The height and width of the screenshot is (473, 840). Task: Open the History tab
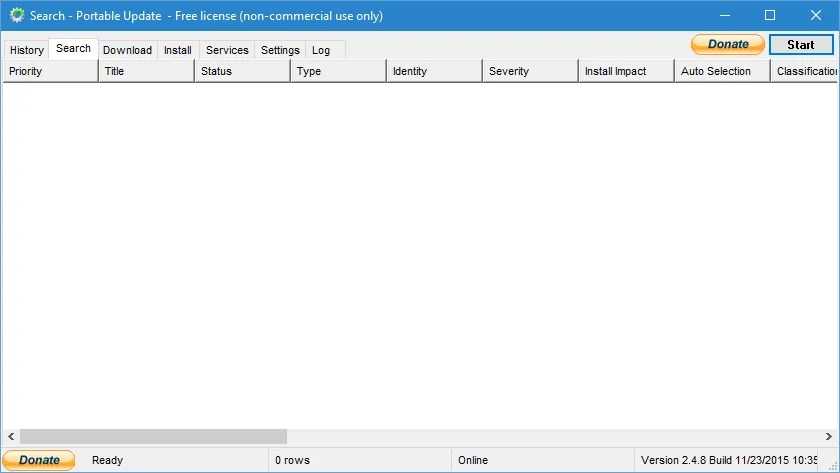[27, 50]
